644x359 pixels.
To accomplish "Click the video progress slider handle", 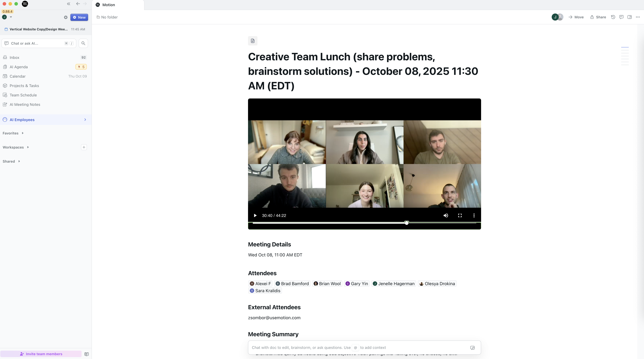I will [x=407, y=223].
